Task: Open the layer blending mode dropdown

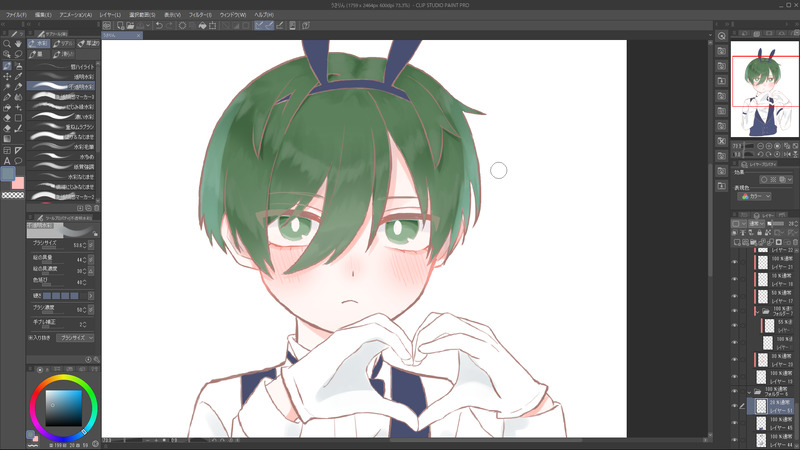Action: [x=755, y=223]
